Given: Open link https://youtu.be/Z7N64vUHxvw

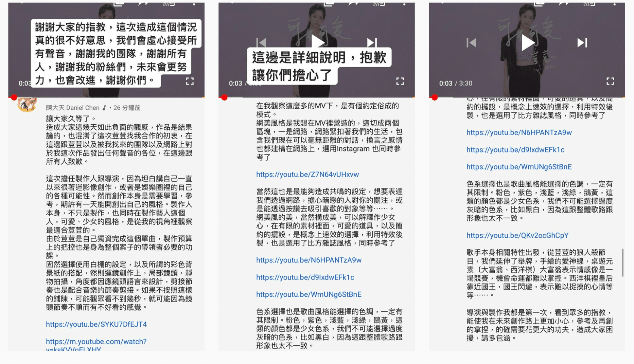Looking at the screenshot, I should point(307,175).
